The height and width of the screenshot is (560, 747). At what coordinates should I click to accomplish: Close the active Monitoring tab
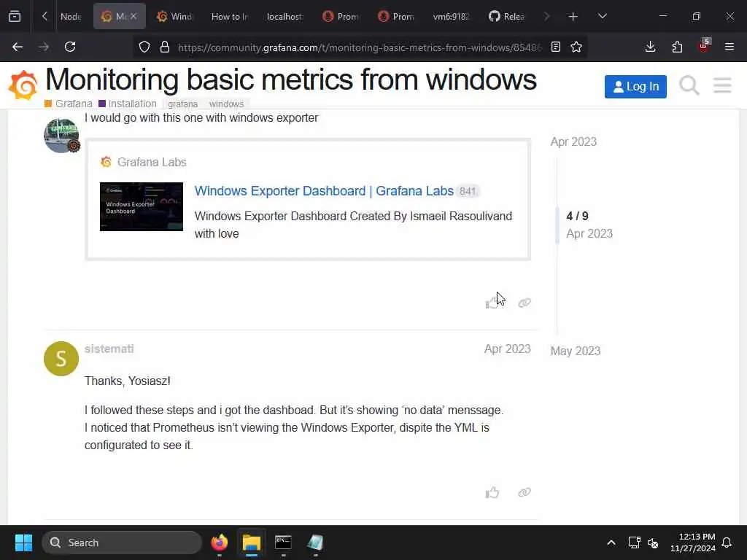pos(133,16)
